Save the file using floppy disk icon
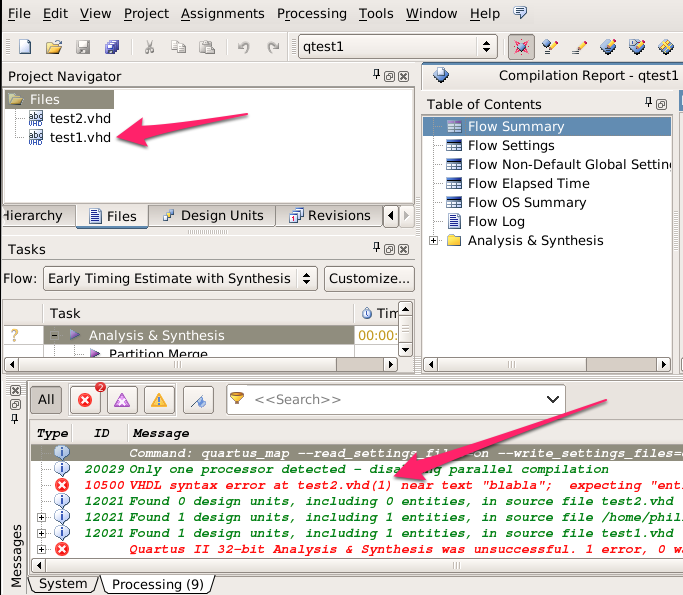 click(83, 47)
